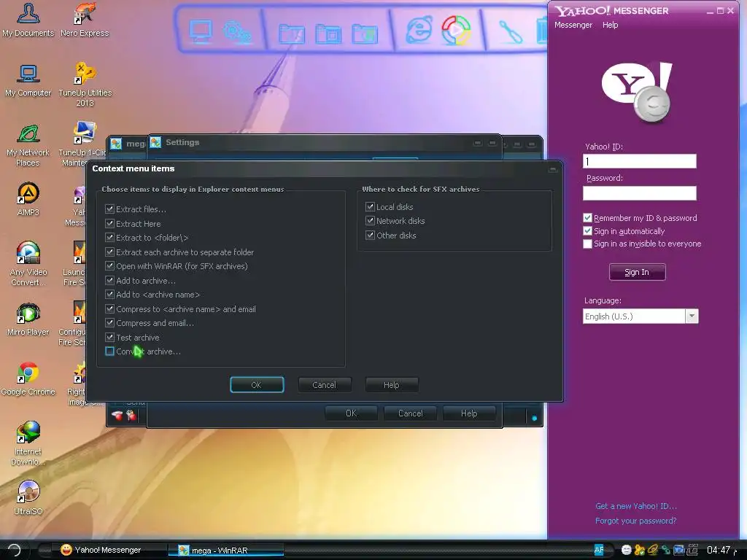Click the network connection tray icon
Viewport: 747px width, 560px height.
click(x=665, y=550)
